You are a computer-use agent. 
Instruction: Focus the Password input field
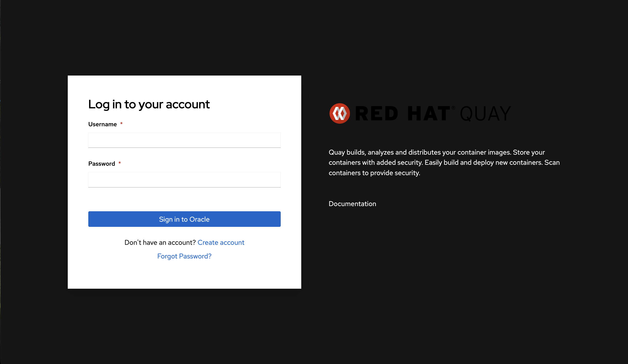coord(184,179)
